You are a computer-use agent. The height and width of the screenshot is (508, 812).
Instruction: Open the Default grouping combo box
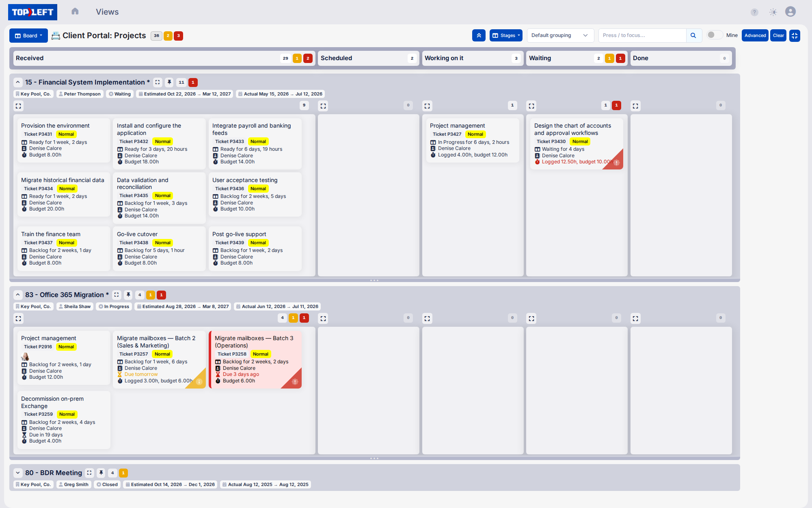pos(560,35)
